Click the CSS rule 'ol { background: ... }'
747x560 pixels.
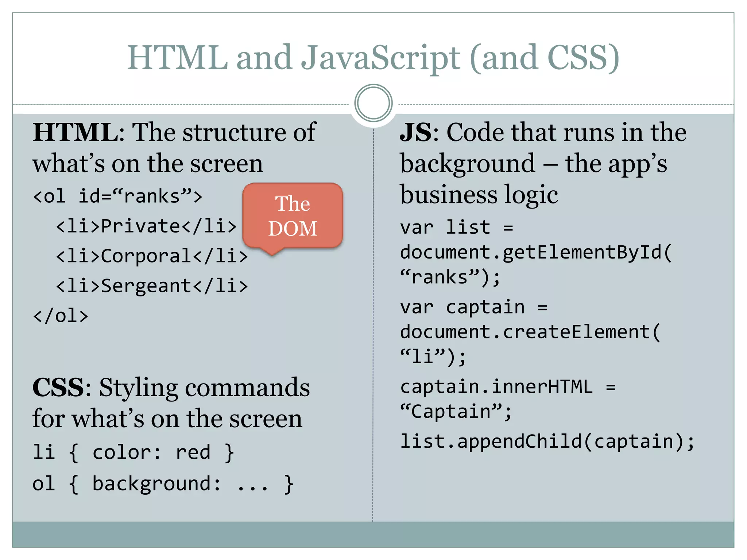tap(163, 484)
